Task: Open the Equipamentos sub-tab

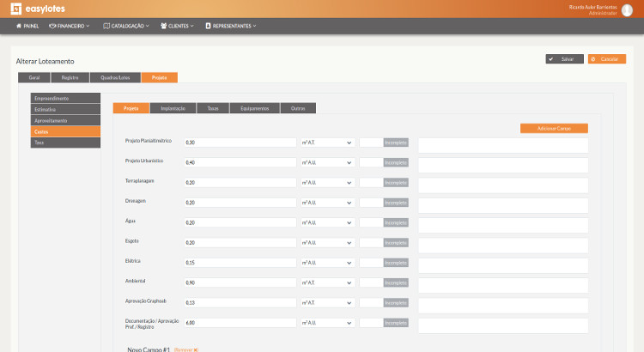Action: (255, 108)
